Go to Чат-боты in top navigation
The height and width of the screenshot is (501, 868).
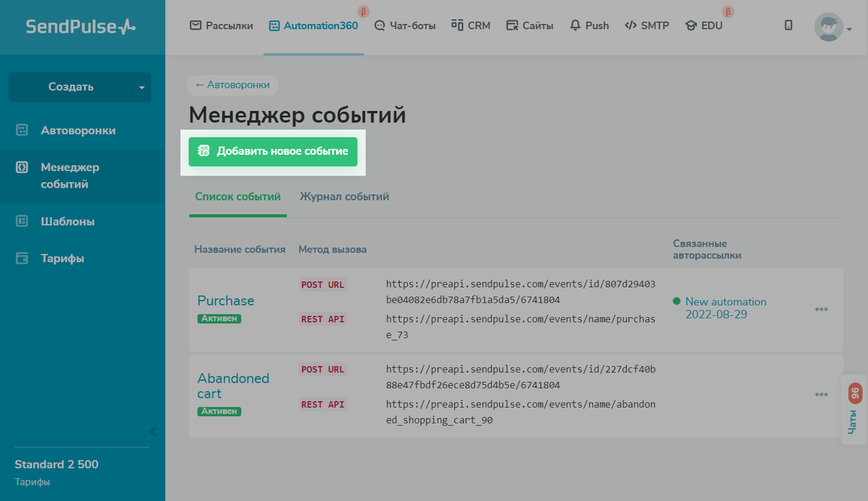pyautogui.click(x=405, y=26)
